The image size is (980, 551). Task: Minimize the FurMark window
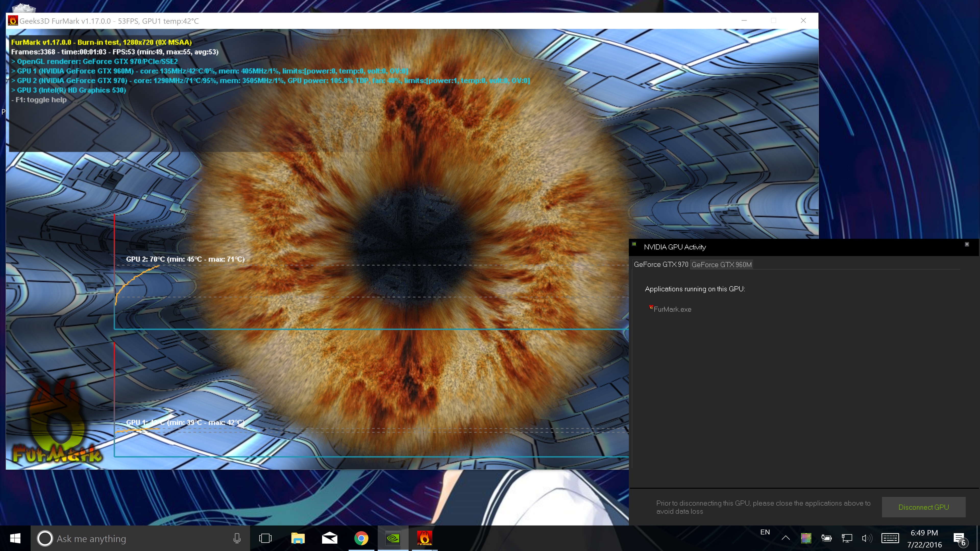point(744,20)
